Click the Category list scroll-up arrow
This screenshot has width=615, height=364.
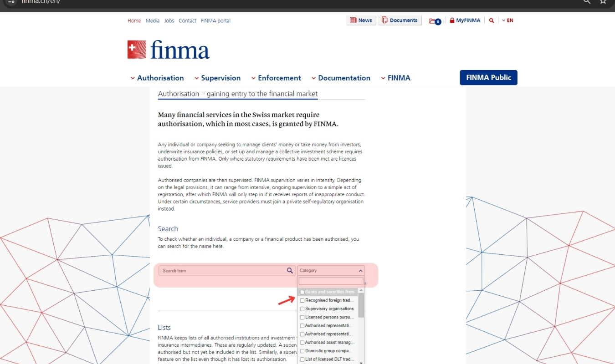[x=361, y=290]
